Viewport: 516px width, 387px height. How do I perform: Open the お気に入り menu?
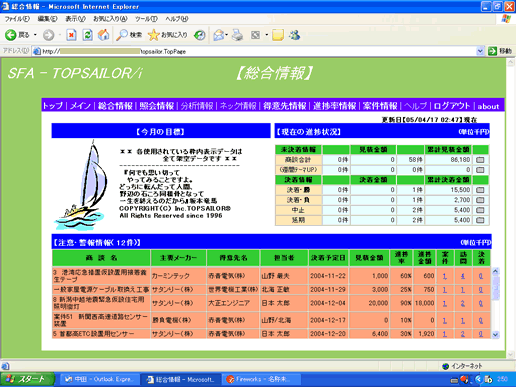(x=110, y=19)
